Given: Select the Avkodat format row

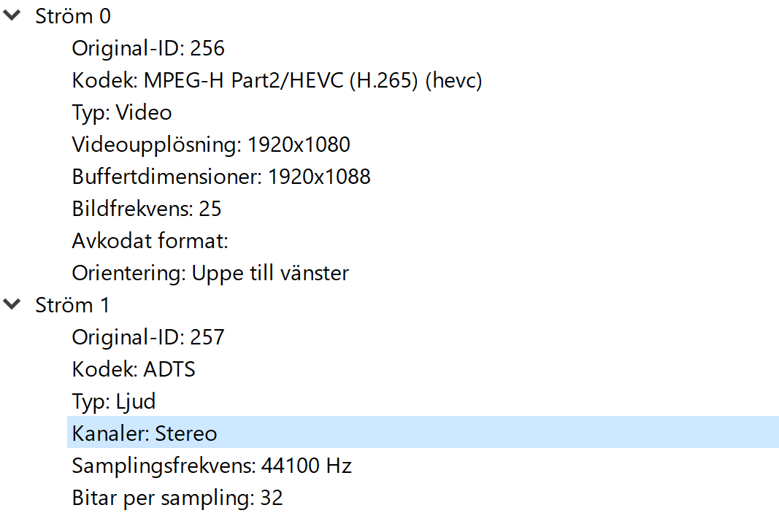Looking at the screenshot, I should pos(150,240).
